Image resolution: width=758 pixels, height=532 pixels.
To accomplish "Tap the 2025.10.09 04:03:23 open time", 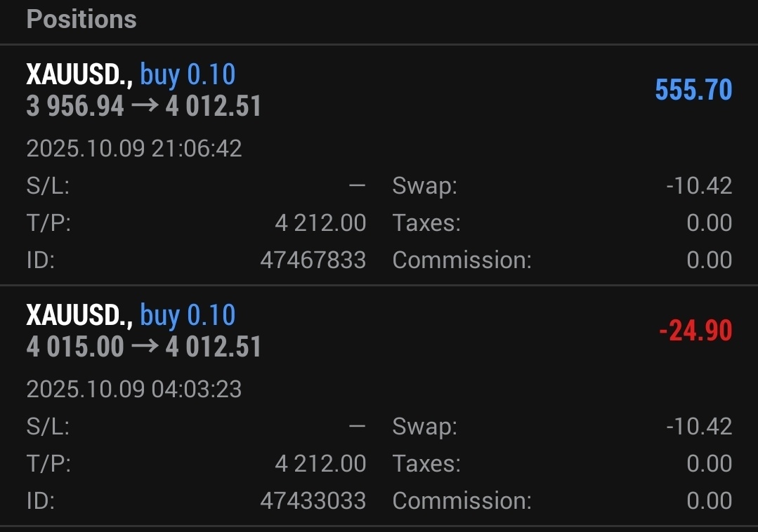I will point(134,389).
